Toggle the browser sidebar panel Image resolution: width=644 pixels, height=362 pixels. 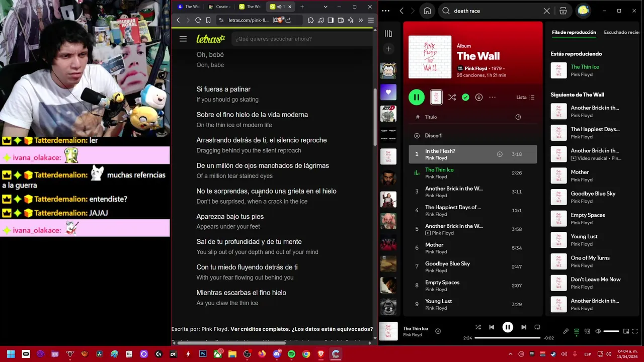click(x=331, y=20)
